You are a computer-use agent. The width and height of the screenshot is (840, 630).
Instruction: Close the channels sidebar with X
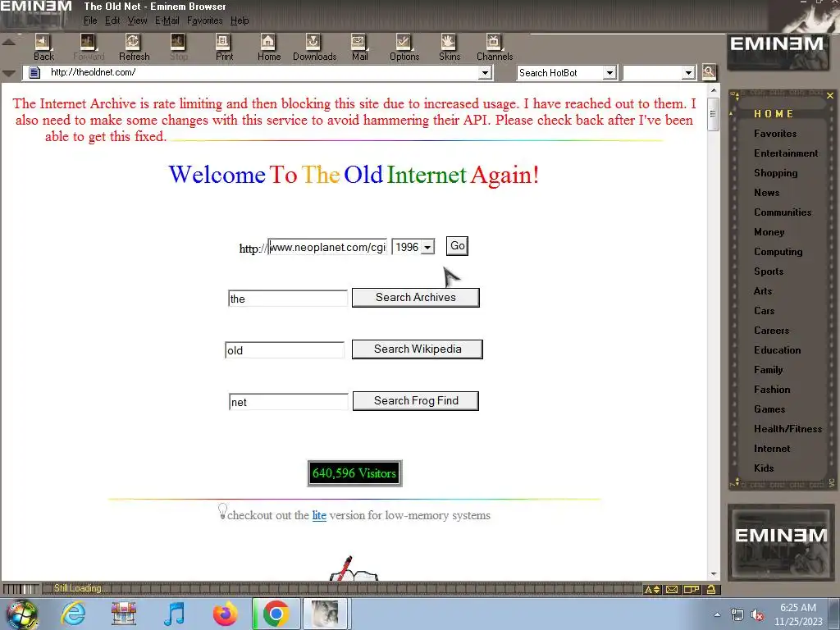click(830, 95)
